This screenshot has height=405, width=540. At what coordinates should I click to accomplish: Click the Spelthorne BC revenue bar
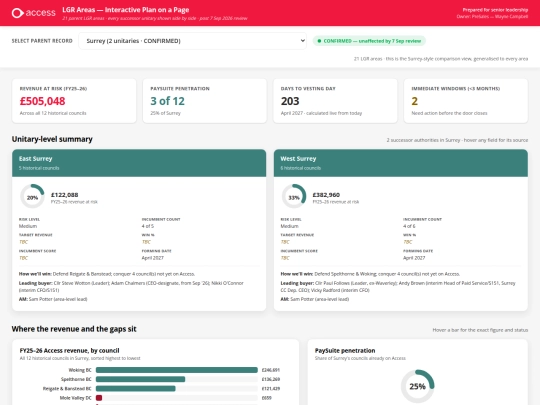tap(141, 379)
